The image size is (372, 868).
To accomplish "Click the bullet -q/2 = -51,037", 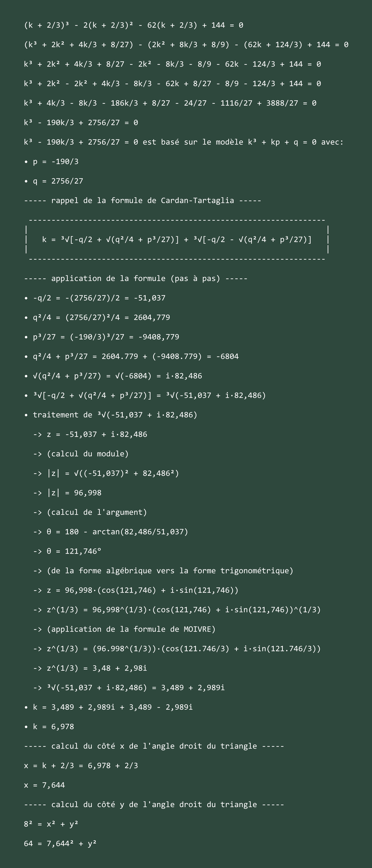I will point(95,298).
